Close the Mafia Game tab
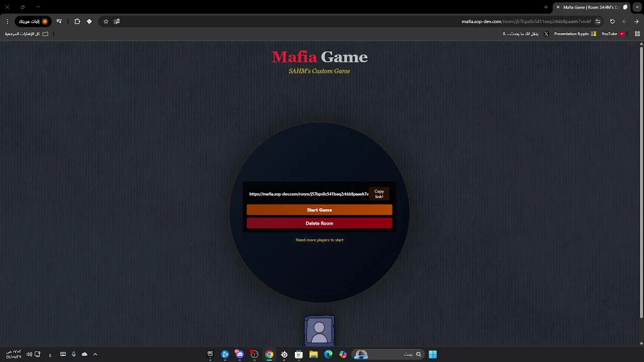Image resolution: width=644 pixels, height=362 pixels. 558,7
